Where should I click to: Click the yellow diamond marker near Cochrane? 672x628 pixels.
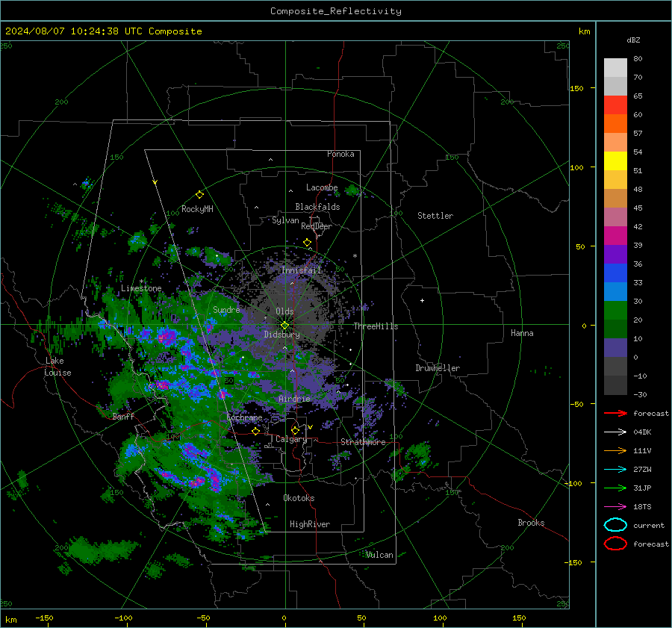coord(256,431)
